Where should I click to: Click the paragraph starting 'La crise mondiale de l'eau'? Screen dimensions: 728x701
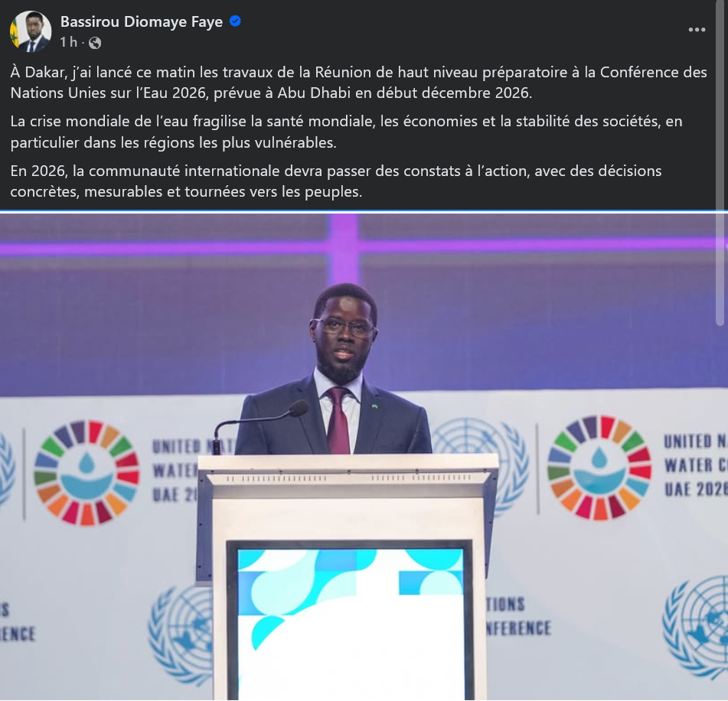(x=346, y=132)
